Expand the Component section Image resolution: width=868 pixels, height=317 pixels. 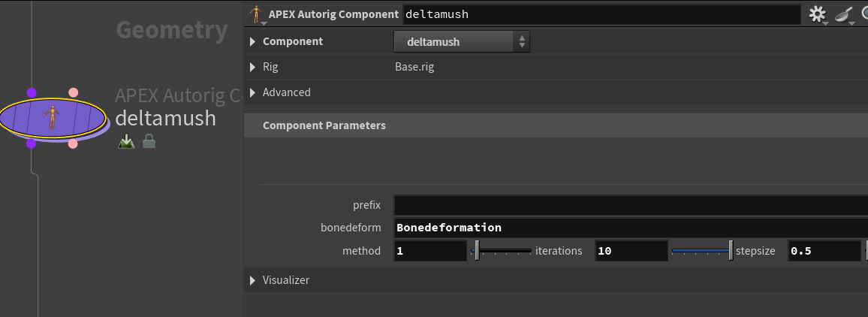tap(252, 41)
